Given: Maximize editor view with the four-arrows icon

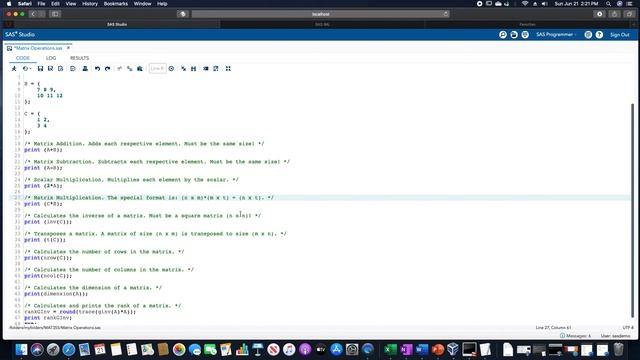Looking at the screenshot, I should pyautogui.click(x=228, y=69).
